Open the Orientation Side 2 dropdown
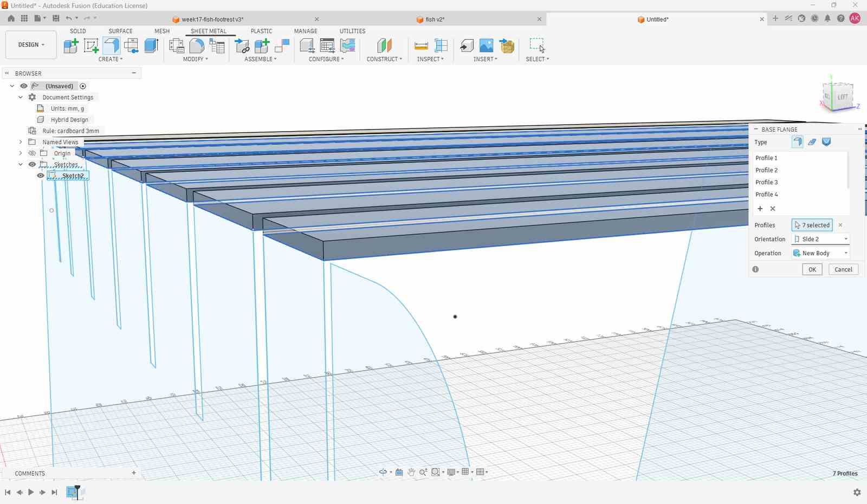Image resolution: width=867 pixels, height=504 pixels. point(820,239)
